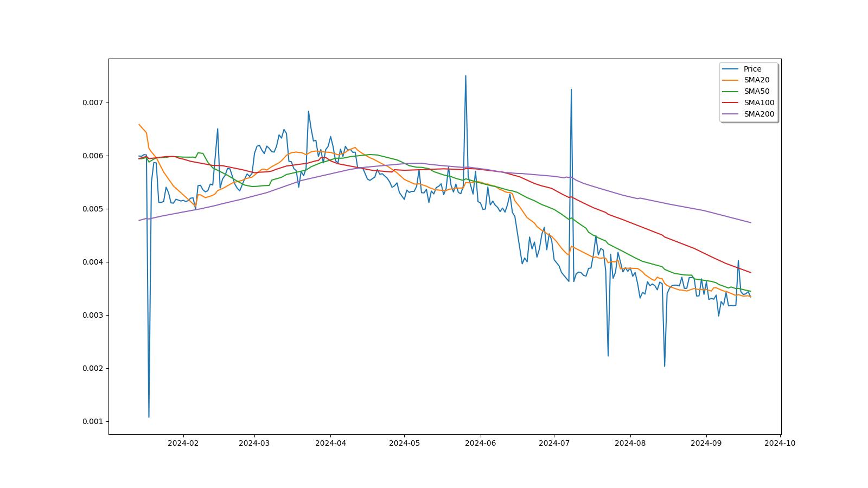Click the 2024-07 x-axis label
Screen dimensions: 868x488
point(554,443)
